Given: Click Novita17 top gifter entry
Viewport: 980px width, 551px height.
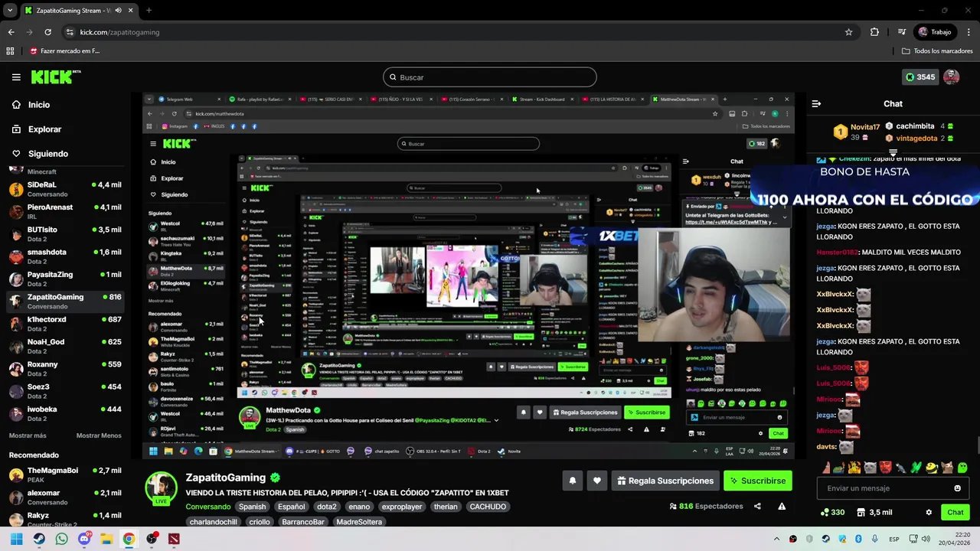Looking at the screenshot, I should [857, 132].
